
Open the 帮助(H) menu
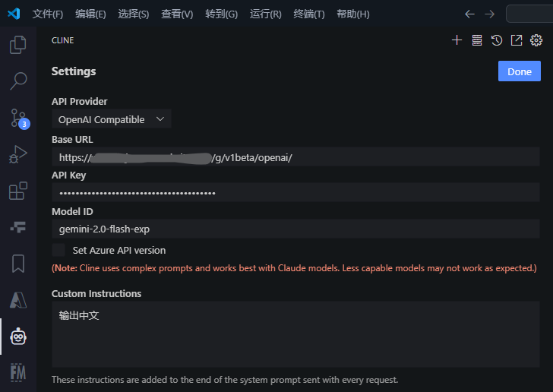pos(352,14)
